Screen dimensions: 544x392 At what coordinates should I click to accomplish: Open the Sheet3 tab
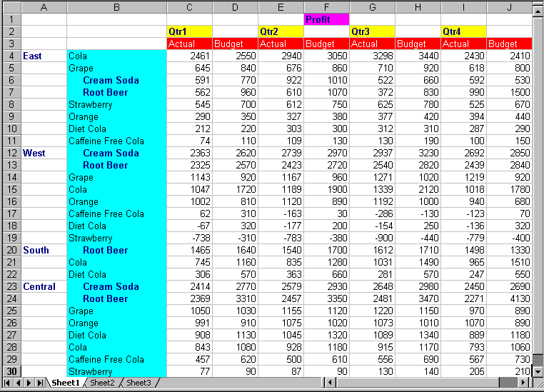coord(138,383)
